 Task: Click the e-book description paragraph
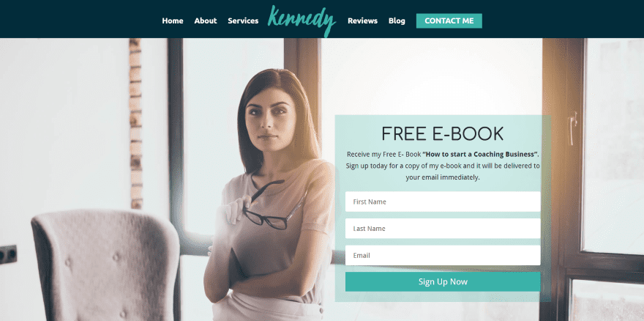point(443,166)
